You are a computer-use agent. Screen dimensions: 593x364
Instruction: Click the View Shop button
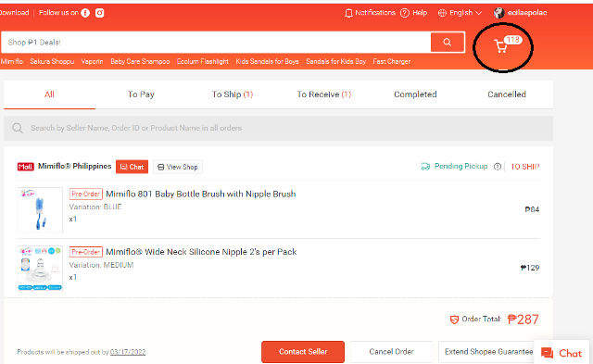[x=178, y=167]
